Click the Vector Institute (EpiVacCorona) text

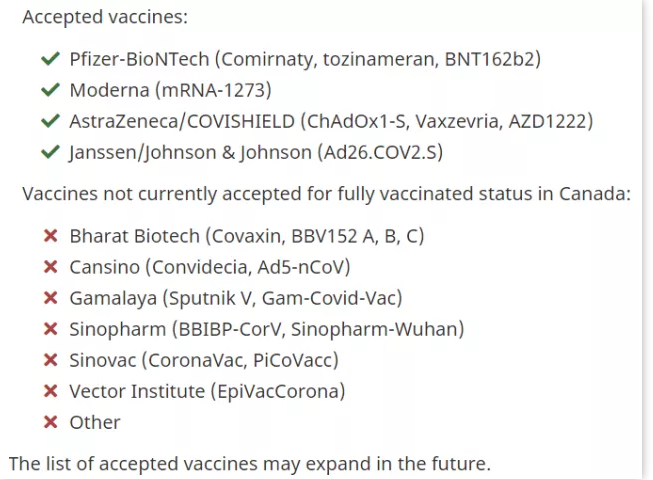pos(207,392)
